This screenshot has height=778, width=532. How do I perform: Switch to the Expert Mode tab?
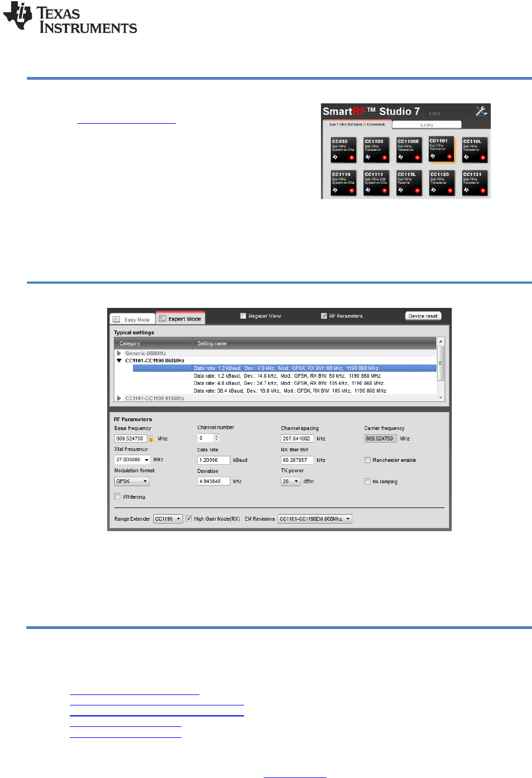[180, 318]
